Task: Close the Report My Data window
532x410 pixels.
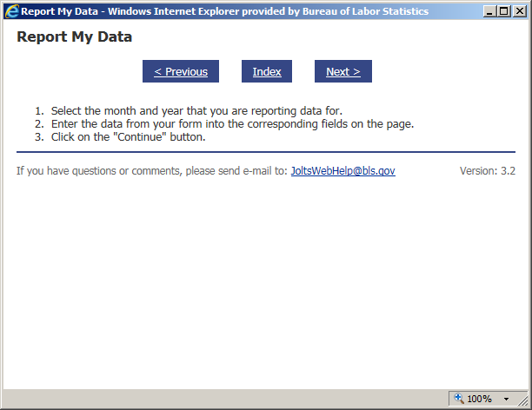Action: pos(520,11)
